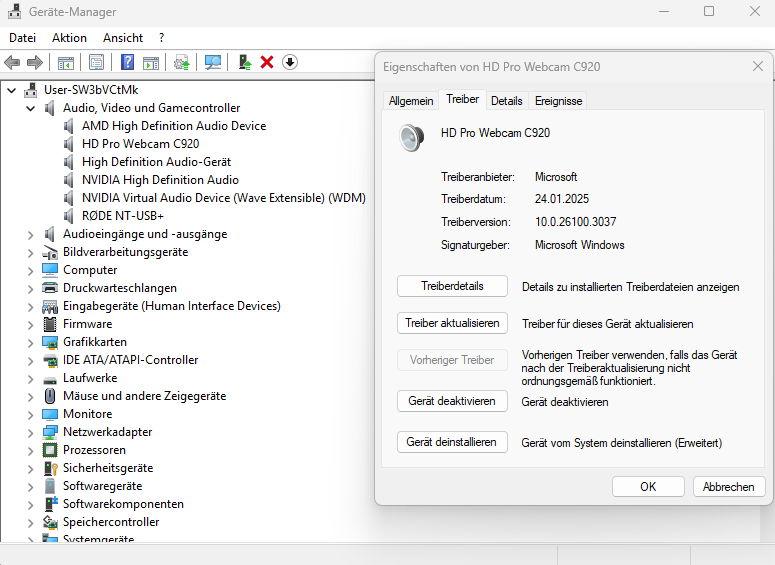This screenshot has width=775, height=565.
Task: Click Gerät deinstallieren button
Action: (x=452, y=442)
